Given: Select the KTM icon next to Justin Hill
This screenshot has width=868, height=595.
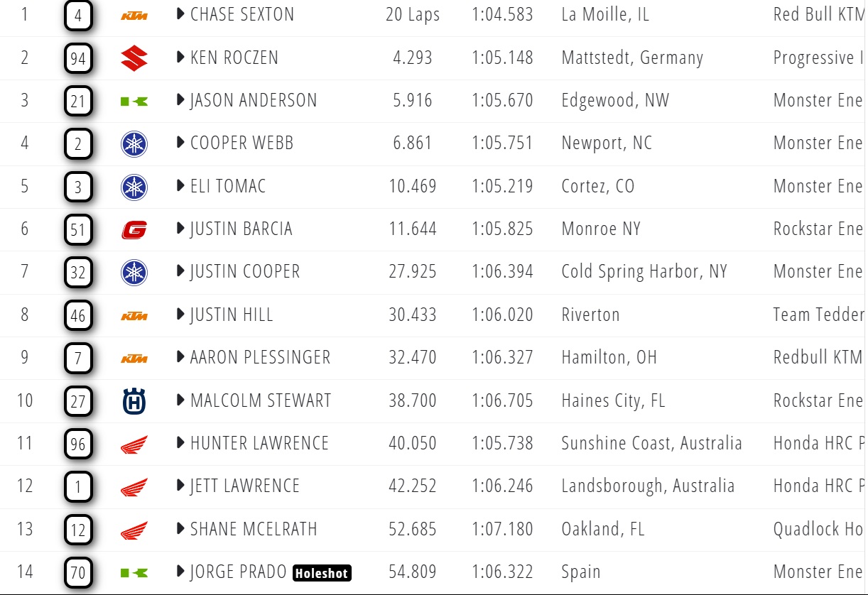Looking at the screenshot, I should [x=133, y=315].
